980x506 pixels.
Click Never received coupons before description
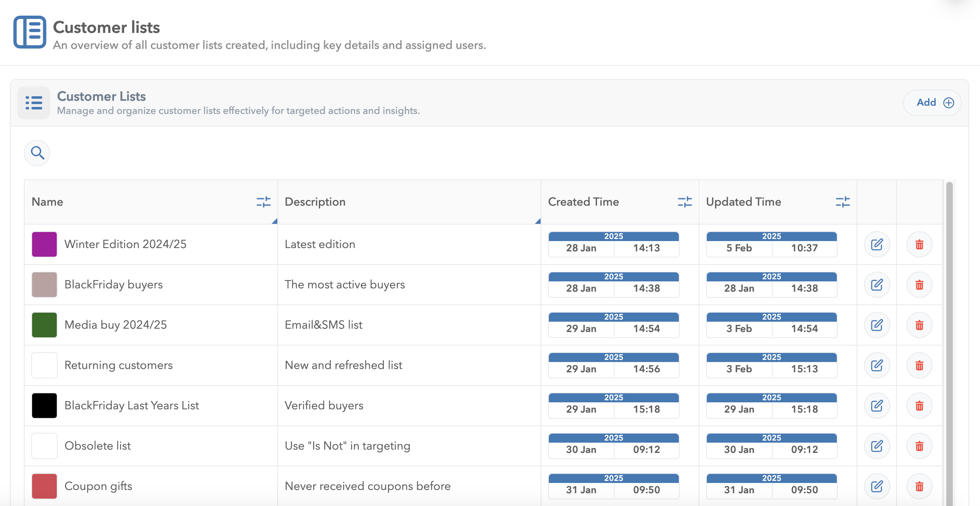point(368,486)
